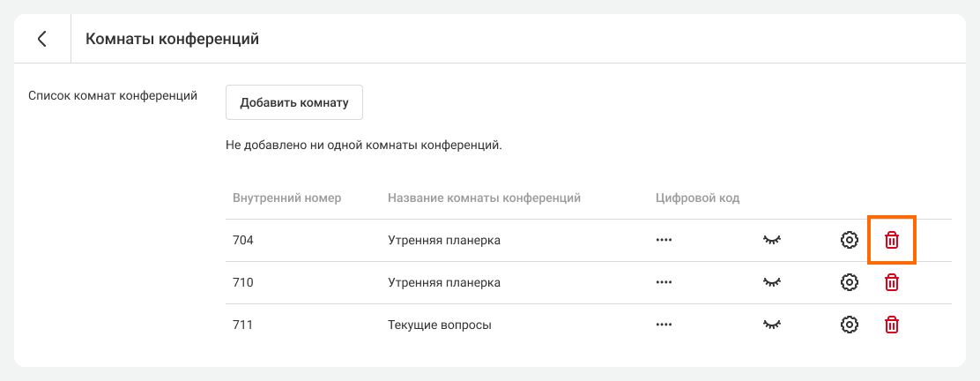
Task: Click the 'Внутренний номер' column header
Action: [286, 198]
